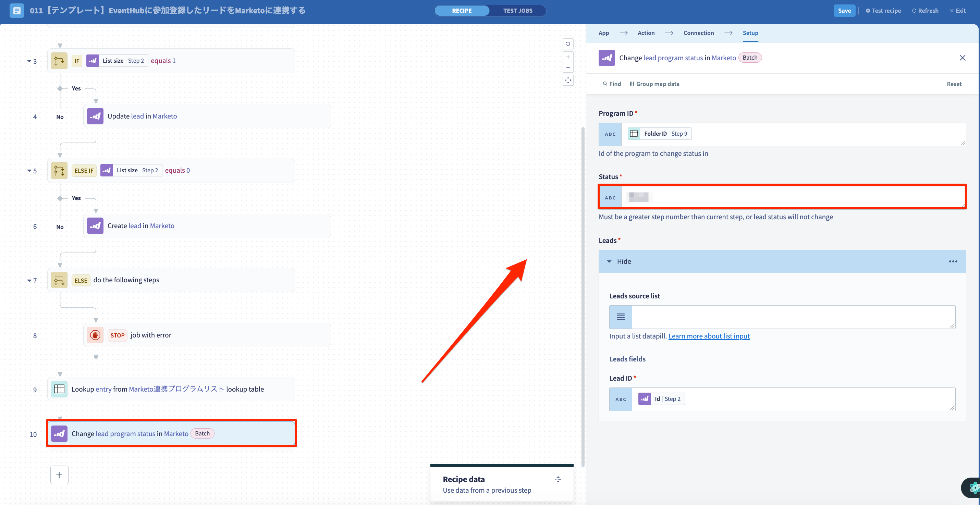Select the Marketo icon of Create lead step
The width and height of the screenshot is (980, 505).
[x=95, y=225]
